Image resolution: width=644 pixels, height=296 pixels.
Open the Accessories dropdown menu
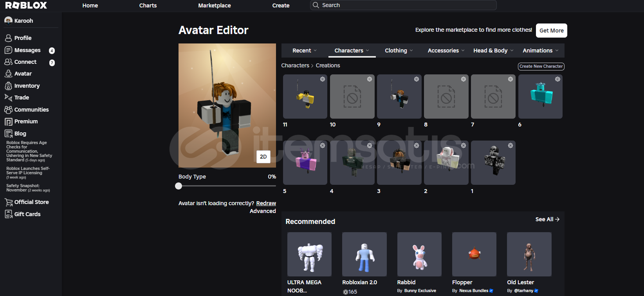click(x=446, y=51)
